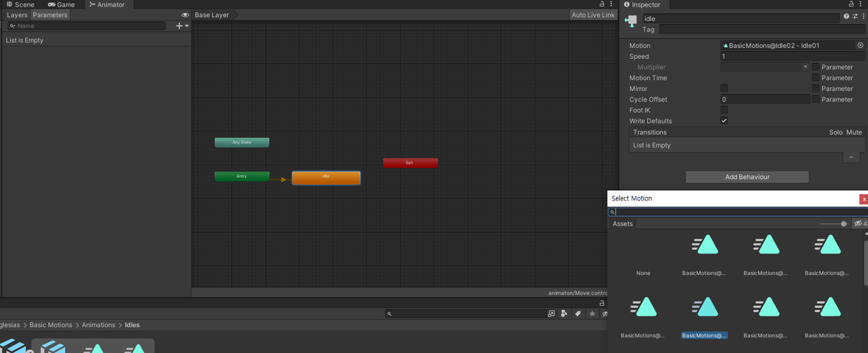
Task: Toggle the Auto Live Link button
Action: click(593, 15)
